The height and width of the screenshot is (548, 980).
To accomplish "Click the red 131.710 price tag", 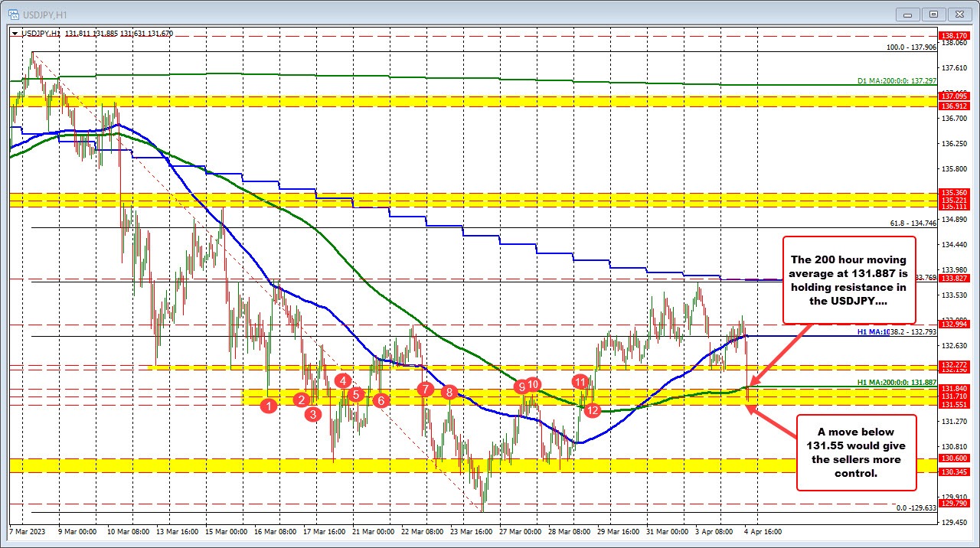I will [x=955, y=396].
